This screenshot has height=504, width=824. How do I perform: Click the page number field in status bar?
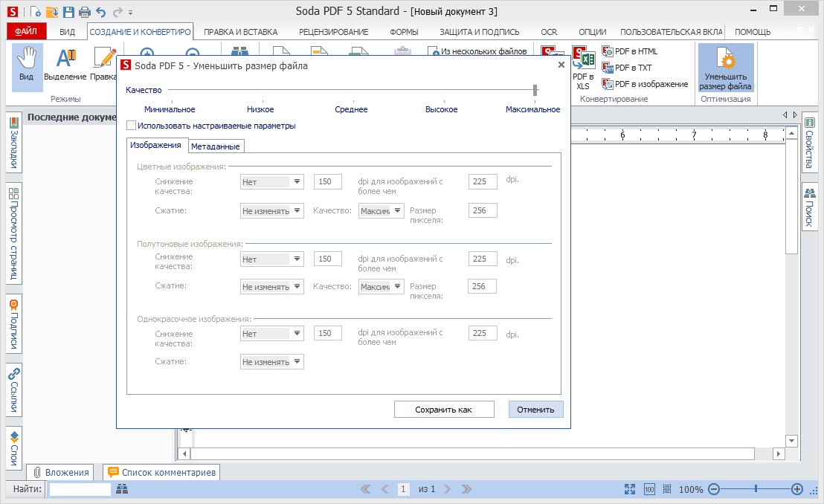(403, 489)
